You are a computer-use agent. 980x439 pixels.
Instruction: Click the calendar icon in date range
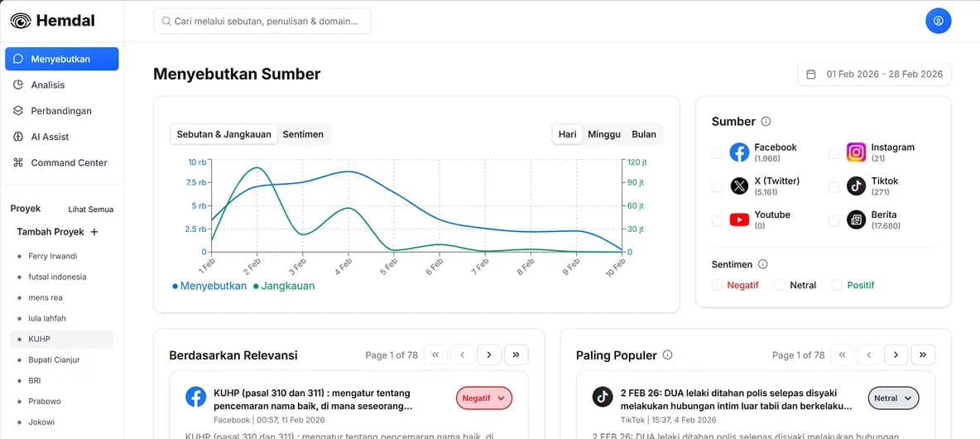click(811, 74)
